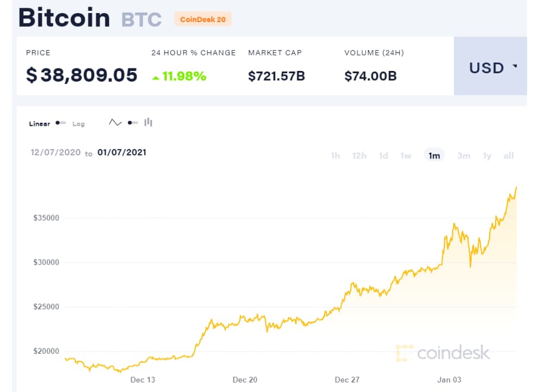
Task: Toggle the line/candlestick chart switch
Action: [x=133, y=123]
